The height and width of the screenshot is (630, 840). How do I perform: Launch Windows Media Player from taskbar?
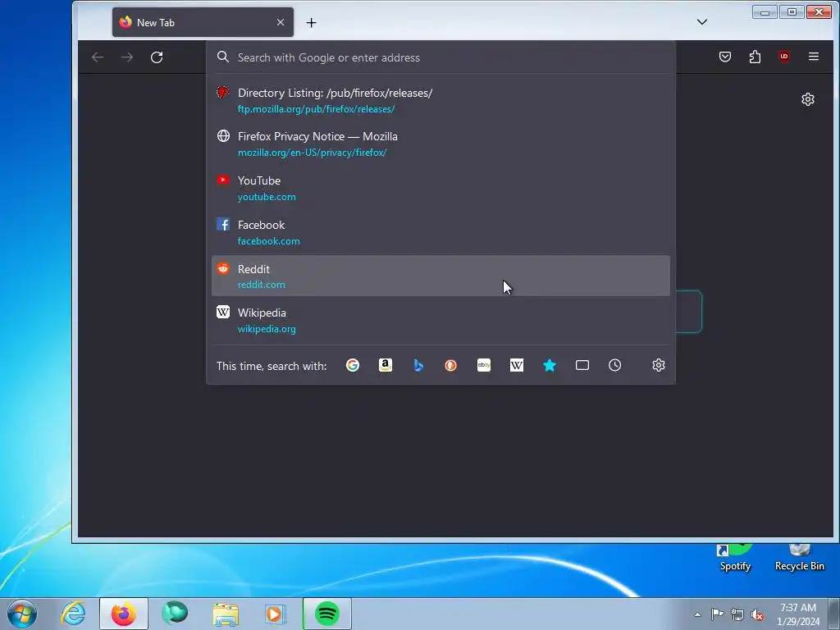[x=276, y=614]
